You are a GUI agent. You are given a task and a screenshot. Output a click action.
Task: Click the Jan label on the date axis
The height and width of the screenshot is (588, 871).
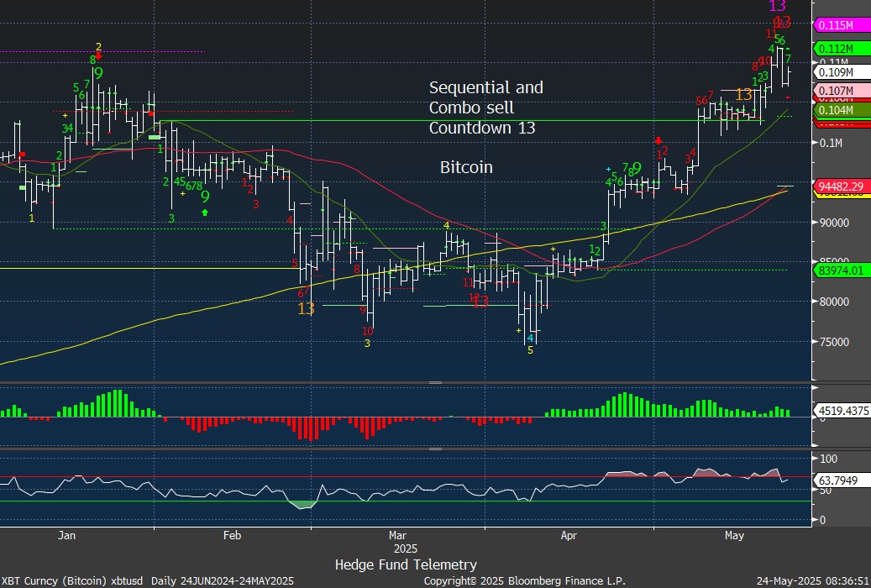point(66,535)
